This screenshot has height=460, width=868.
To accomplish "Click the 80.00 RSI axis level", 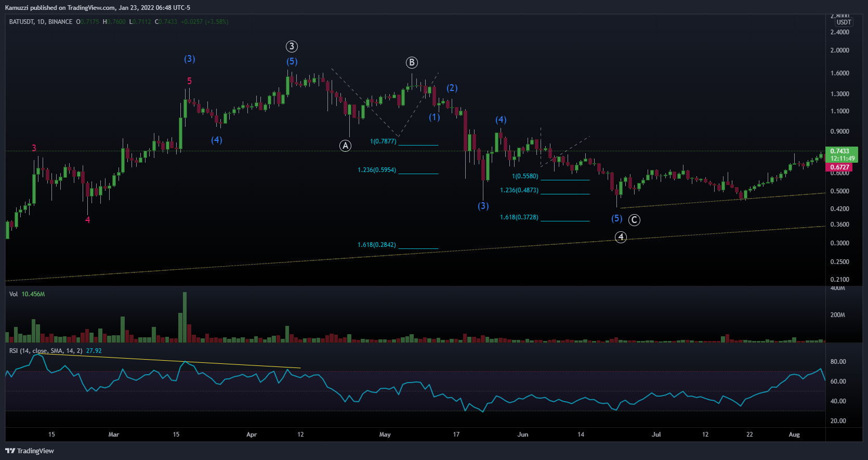I will point(838,362).
